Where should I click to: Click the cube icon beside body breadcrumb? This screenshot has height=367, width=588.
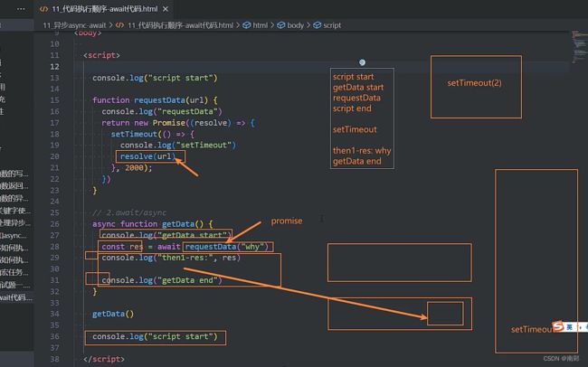[281, 25]
